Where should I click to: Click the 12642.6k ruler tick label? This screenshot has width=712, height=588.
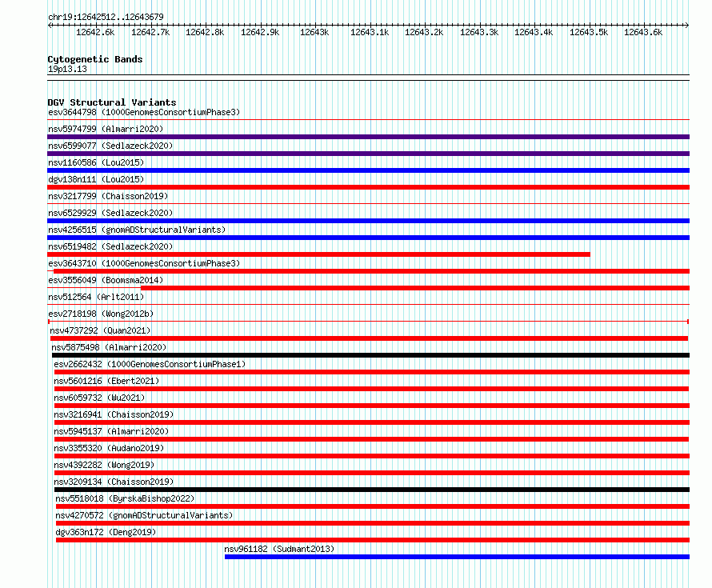[x=95, y=32]
